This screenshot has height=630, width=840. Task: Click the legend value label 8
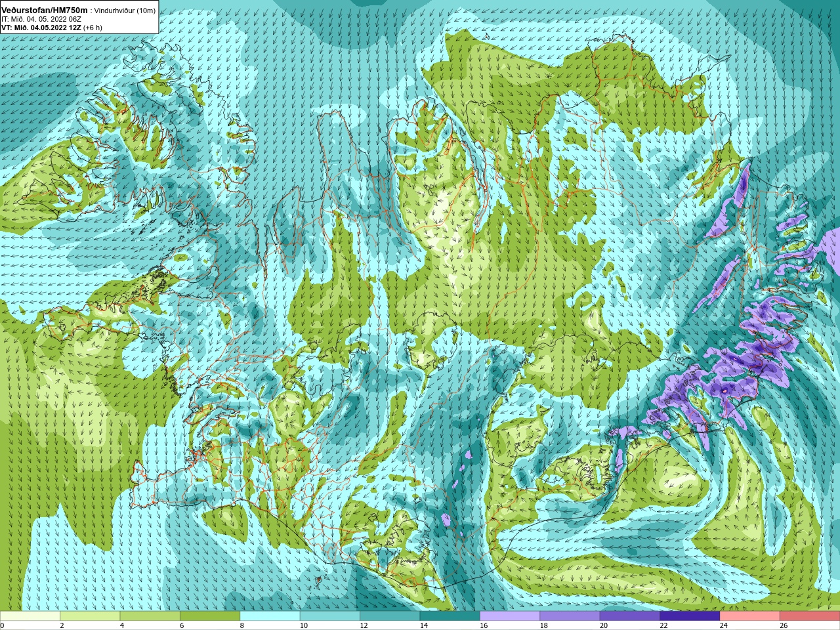point(242,625)
